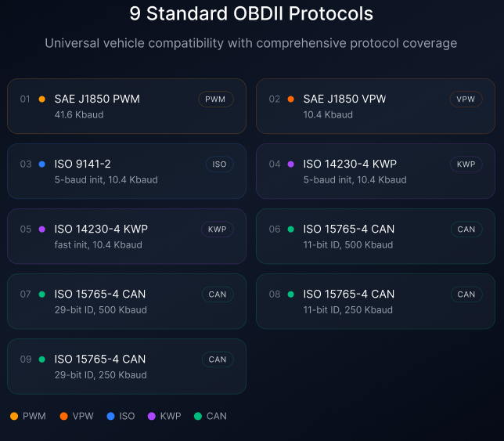Screen dimensions: 504x441
Task: Click the green dot on protocol 06 card
Action: click(290, 230)
